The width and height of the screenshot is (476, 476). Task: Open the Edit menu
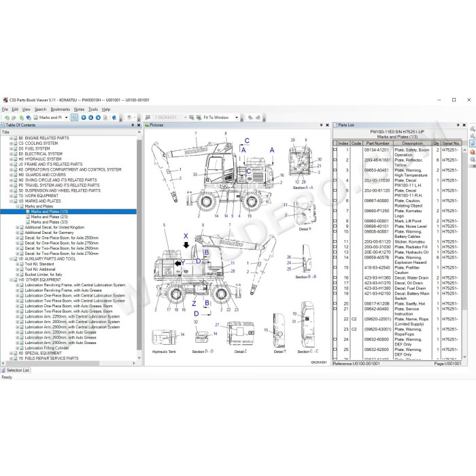15,109
